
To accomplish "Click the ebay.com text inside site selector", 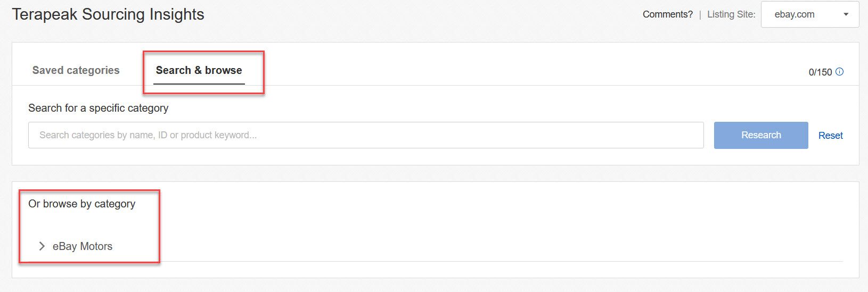I will click(794, 14).
